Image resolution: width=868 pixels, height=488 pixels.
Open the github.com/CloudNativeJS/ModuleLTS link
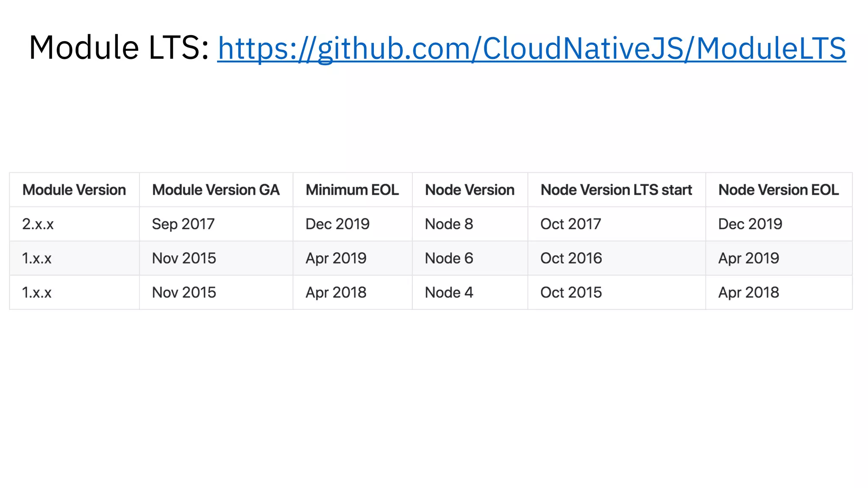[x=531, y=48]
